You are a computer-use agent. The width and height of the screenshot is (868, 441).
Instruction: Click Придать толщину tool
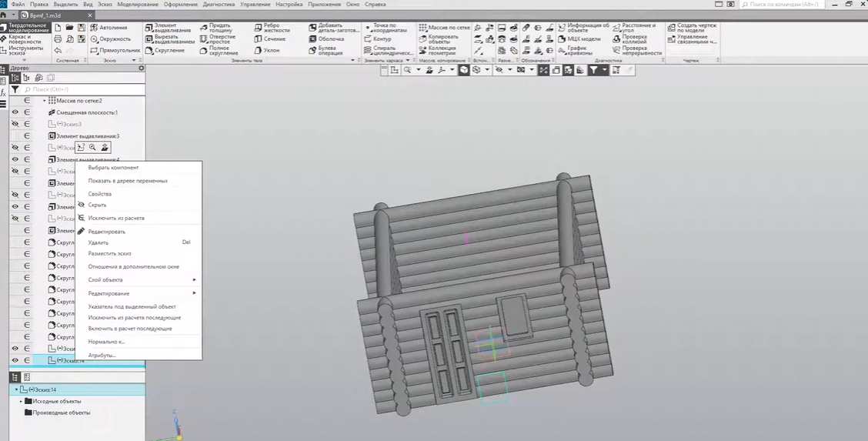216,28
